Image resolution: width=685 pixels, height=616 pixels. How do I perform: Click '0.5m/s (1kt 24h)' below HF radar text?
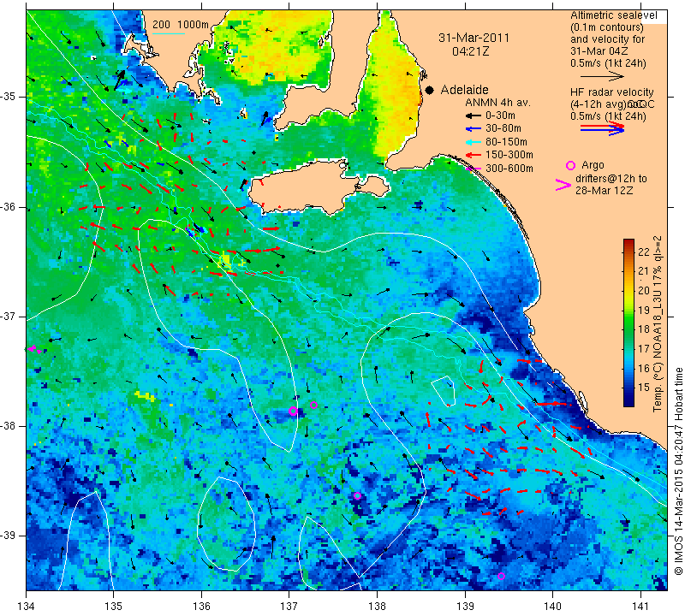coord(608,116)
